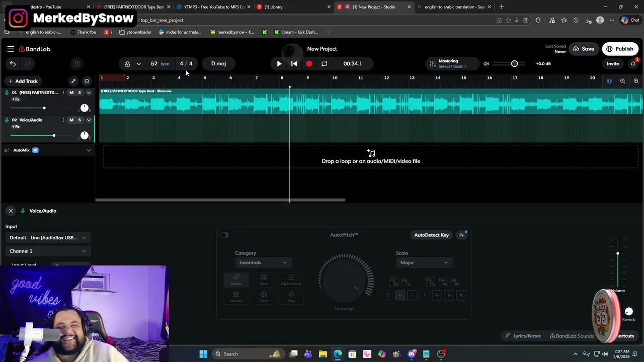Open Lyrics/Notes

coord(523,336)
